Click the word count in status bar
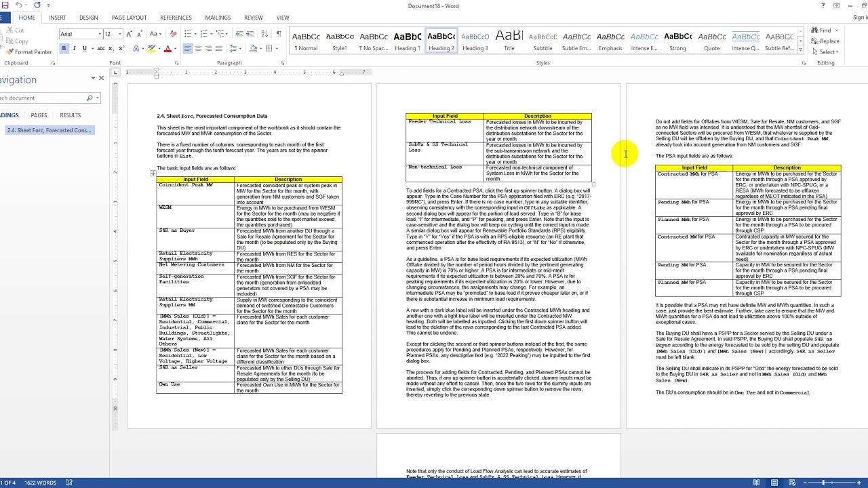This screenshot has width=868, height=488. (40, 483)
